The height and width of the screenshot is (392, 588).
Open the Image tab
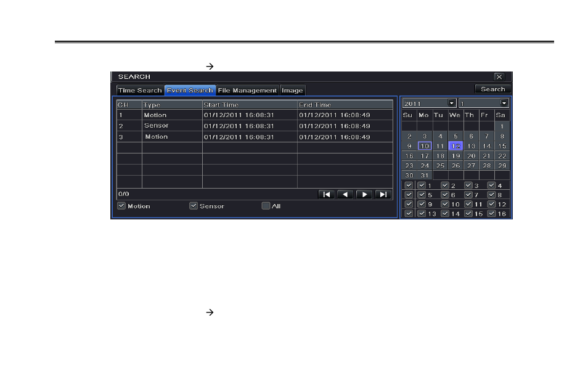tap(292, 91)
